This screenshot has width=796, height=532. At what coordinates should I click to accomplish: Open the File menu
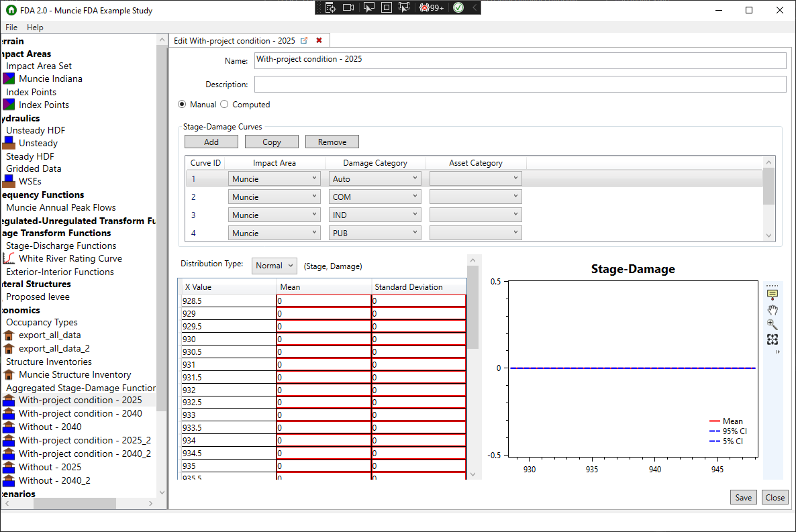click(11, 28)
